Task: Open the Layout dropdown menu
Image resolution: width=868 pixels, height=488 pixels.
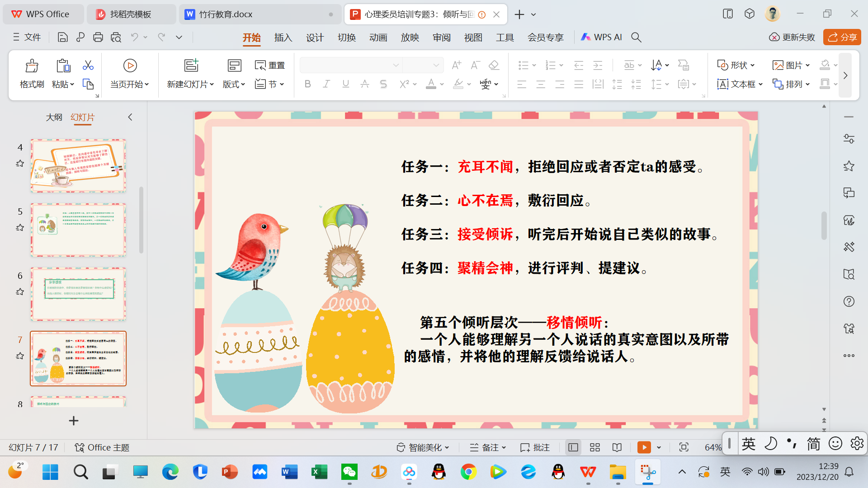Action: click(x=234, y=84)
